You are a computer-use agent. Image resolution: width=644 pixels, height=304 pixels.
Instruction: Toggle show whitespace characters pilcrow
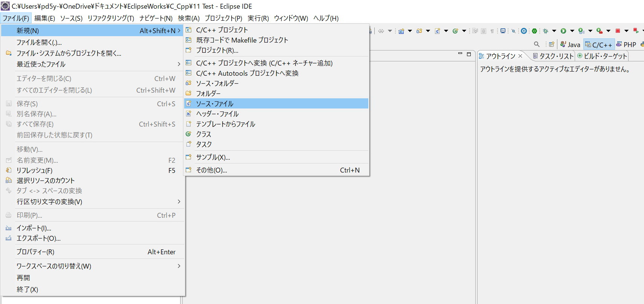tap(492, 31)
